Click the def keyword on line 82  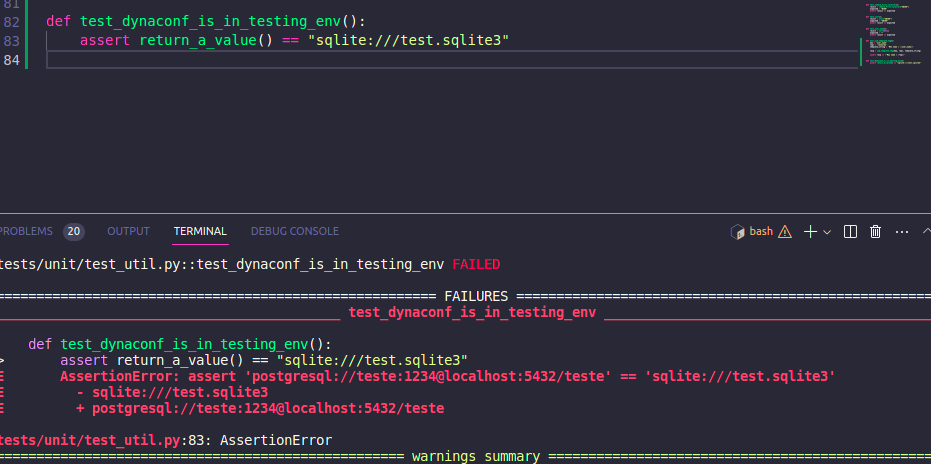point(58,22)
